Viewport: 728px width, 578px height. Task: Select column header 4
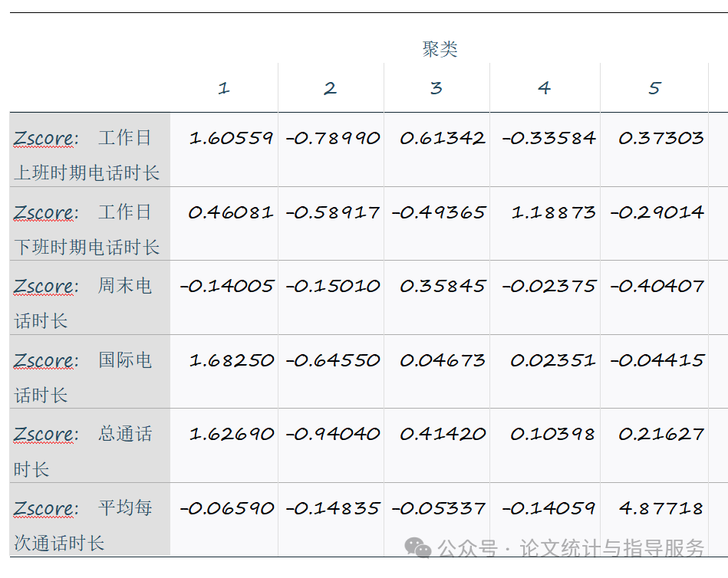544,88
